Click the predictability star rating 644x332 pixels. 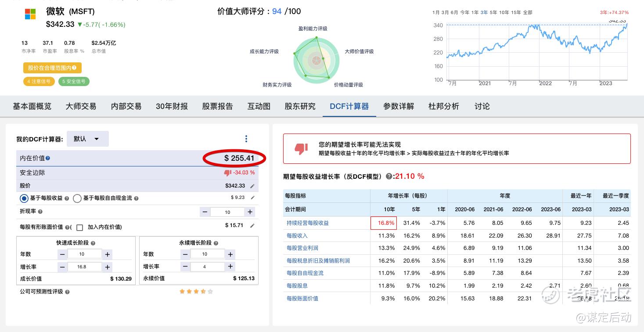pos(196,291)
